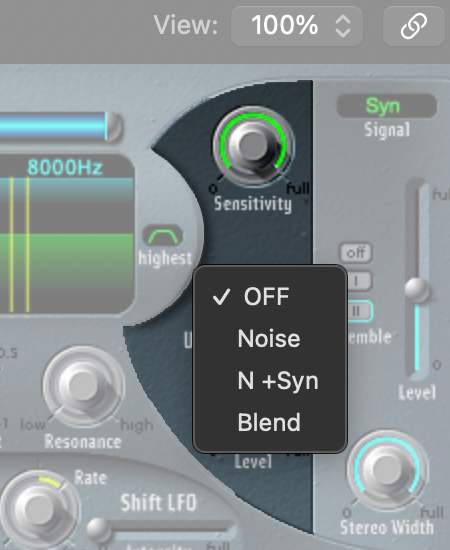Screen dimensions: 450x550
Task: Pick Blend from the popup menu
Action: tap(270, 422)
